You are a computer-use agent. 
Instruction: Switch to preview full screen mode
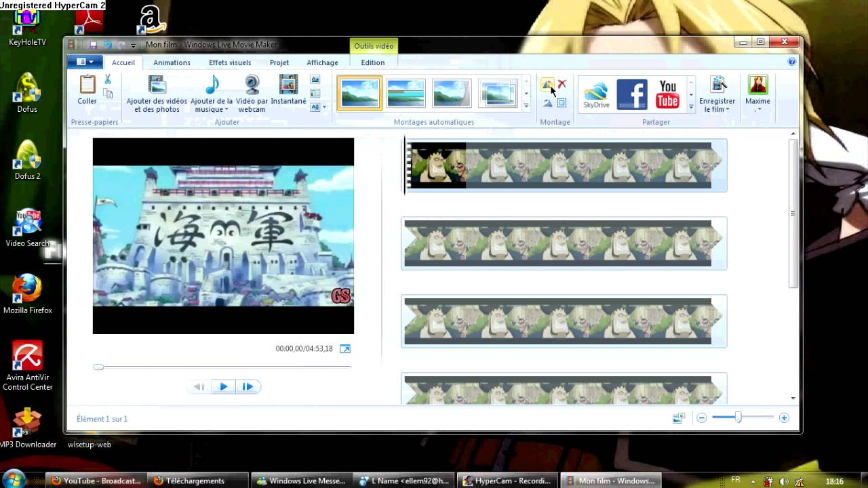(345, 349)
